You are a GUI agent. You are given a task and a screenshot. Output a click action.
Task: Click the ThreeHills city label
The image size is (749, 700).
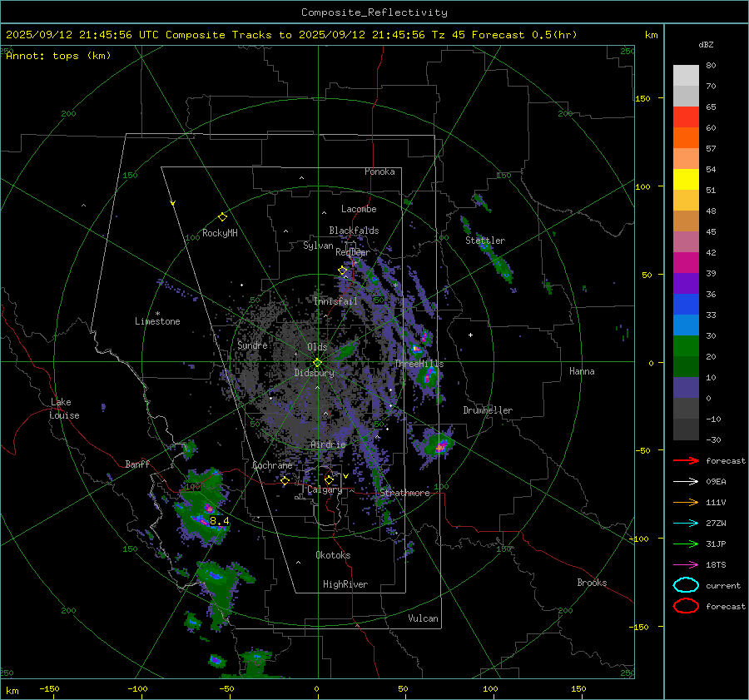pos(419,364)
